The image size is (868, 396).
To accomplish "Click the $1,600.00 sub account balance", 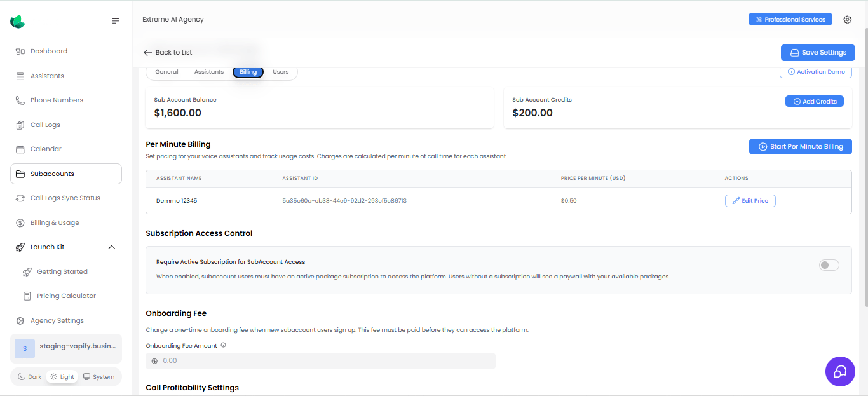I will [x=178, y=113].
